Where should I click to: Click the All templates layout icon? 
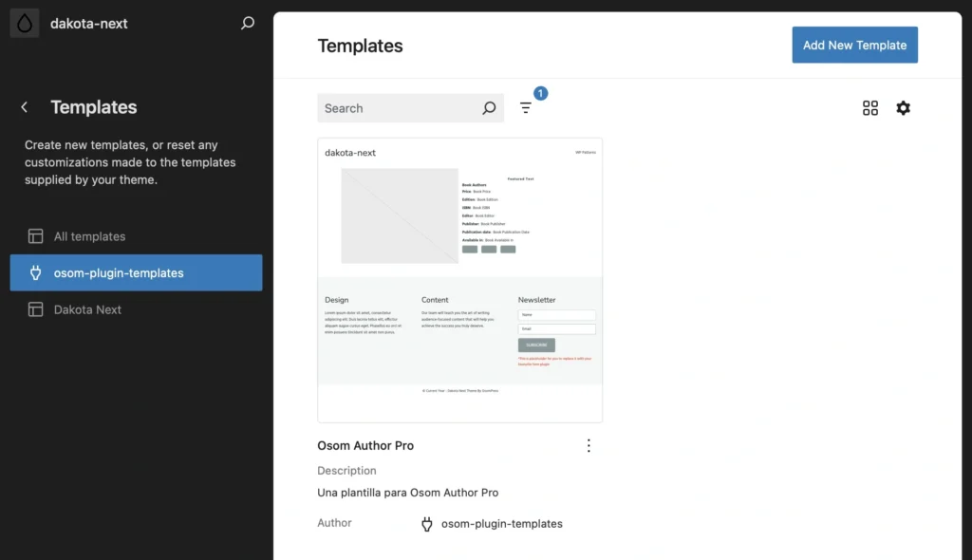click(35, 236)
